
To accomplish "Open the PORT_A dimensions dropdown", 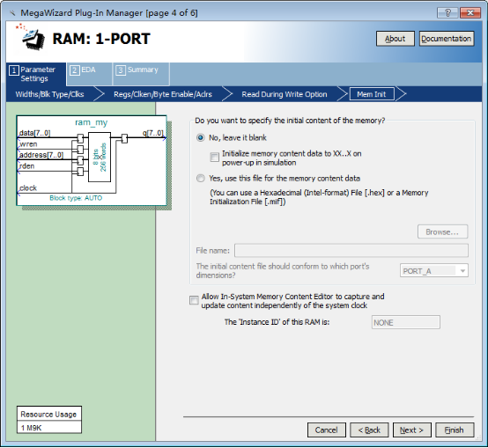I will tap(434, 271).
